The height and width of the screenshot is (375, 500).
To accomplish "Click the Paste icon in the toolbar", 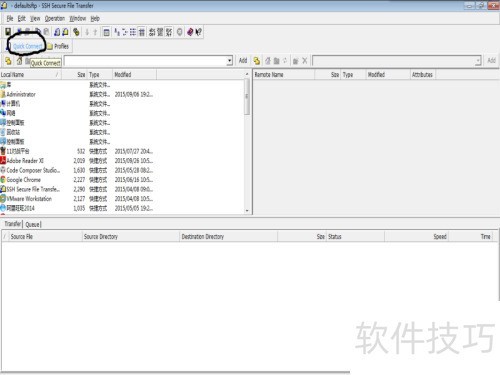I will (x=46, y=32).
